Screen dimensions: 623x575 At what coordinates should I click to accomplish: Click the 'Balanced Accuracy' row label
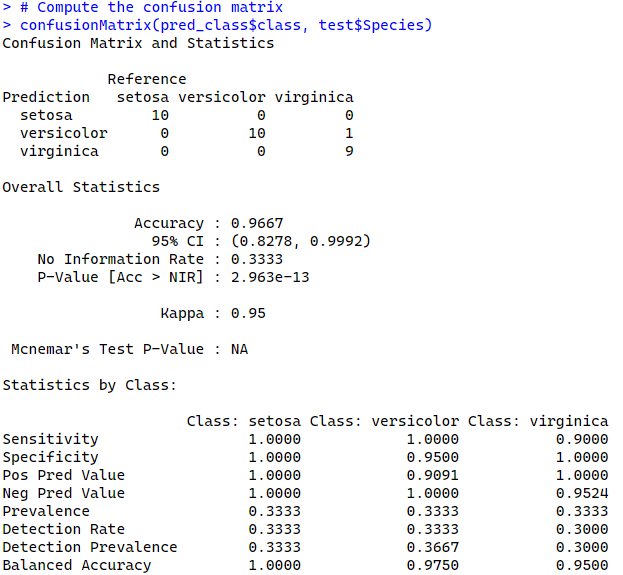[77, 565]
